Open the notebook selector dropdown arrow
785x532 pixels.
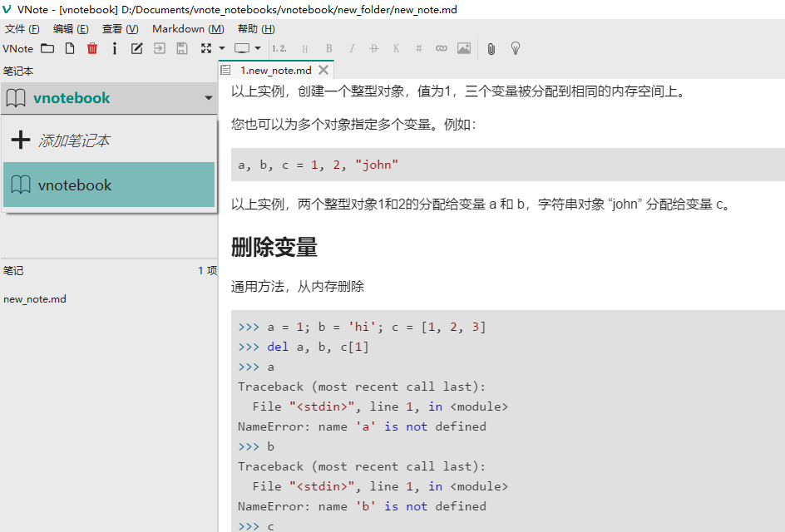coord(210,98)
